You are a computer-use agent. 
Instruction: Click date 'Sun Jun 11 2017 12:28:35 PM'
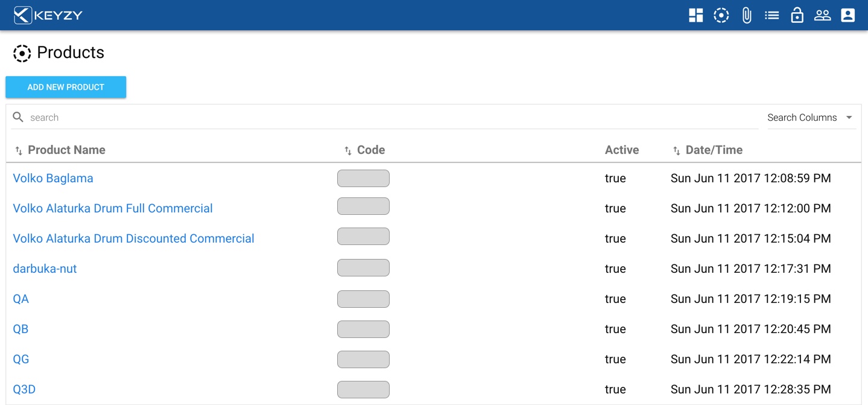pos(751,389)
